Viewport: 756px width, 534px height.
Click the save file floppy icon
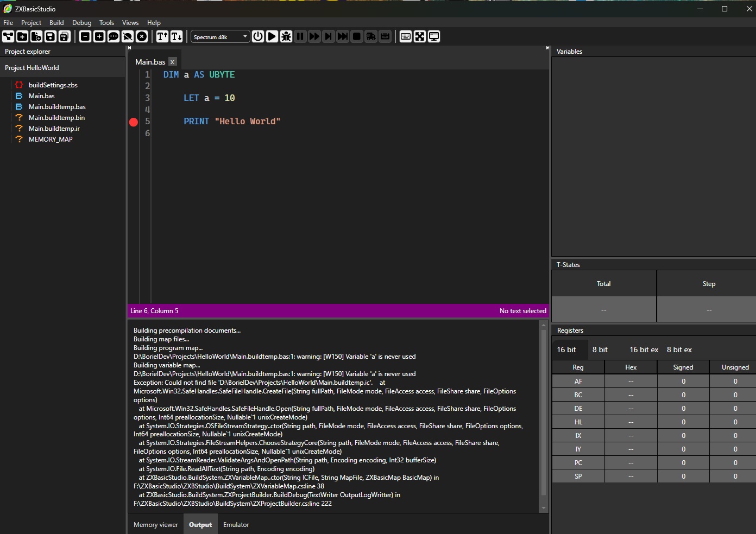coord(51,36)
